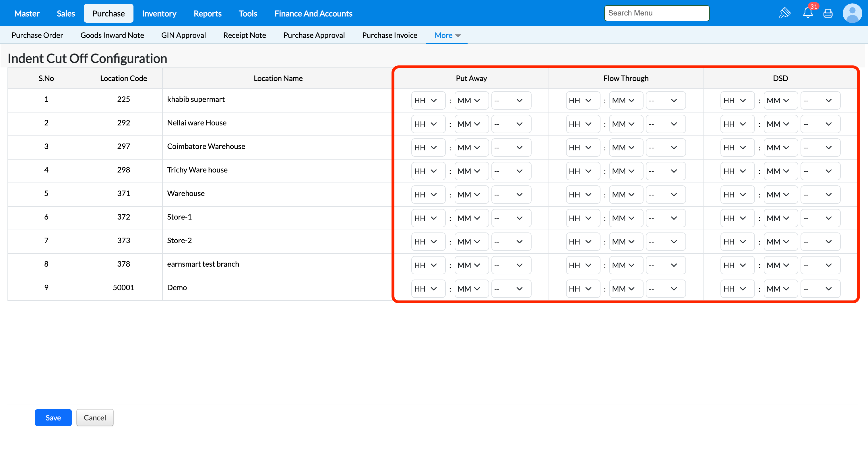The height and width of the screenshot is (450, 868).
Task: Switch to Purchase Invoice tab
Action: (390, 35)
